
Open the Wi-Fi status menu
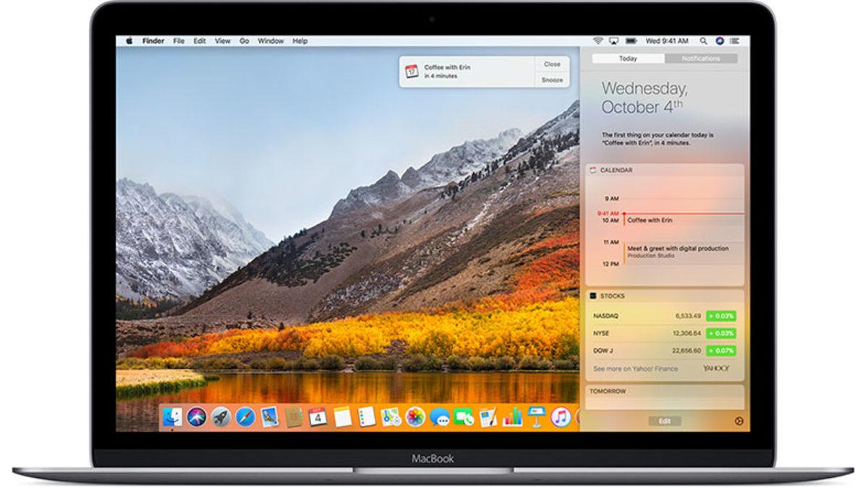pyautogui.click(x=598, y=41)
